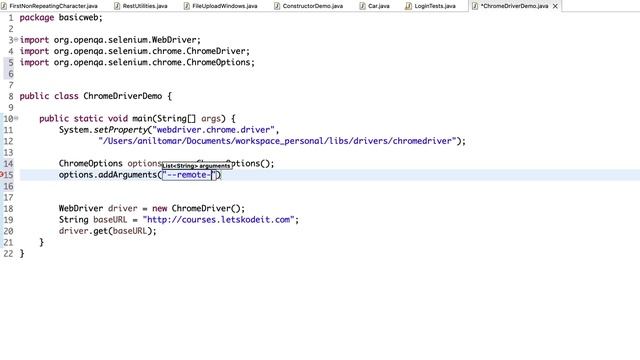The height and width of the screenshot is (360, 640).
Task: Click the List<String> arguments tooltip
Action: tap(197, 166)
